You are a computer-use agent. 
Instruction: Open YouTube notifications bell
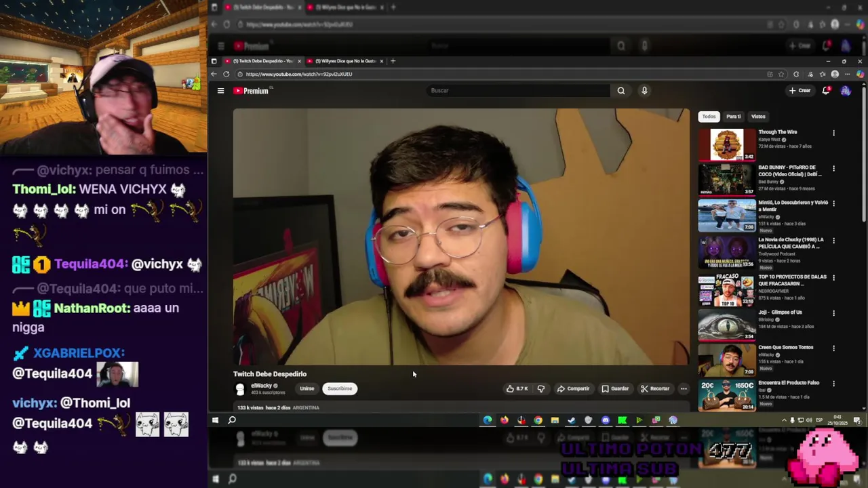(826, 90)
